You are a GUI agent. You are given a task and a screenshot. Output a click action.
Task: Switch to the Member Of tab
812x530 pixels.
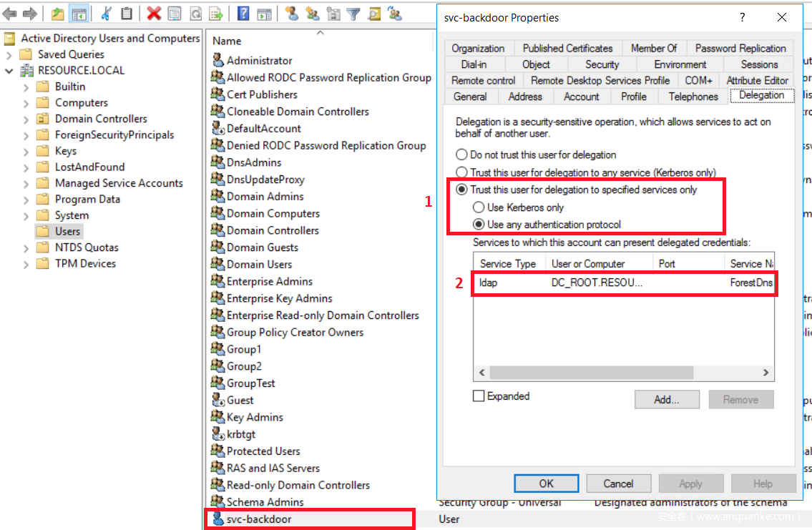pyautogui.click(x=654, y=48)
